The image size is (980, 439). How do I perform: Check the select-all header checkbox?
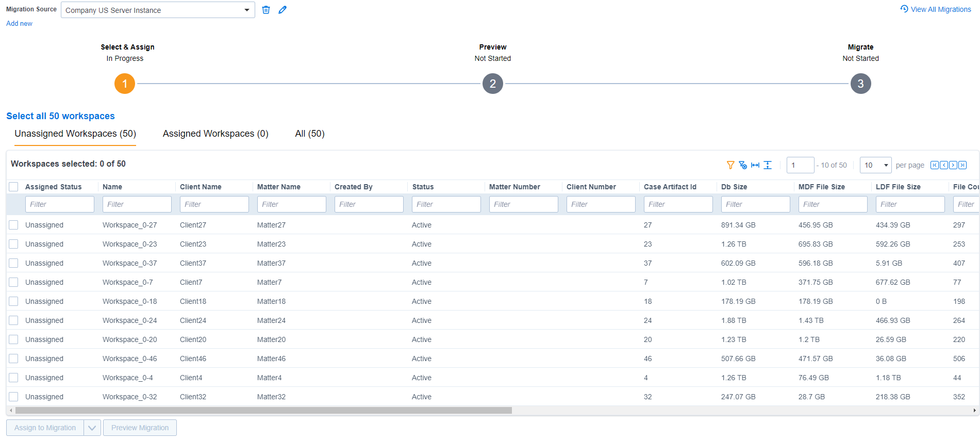13,187
